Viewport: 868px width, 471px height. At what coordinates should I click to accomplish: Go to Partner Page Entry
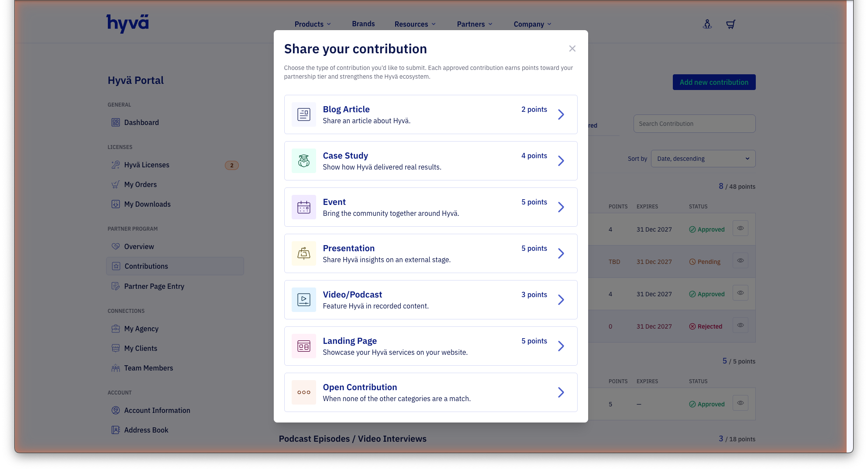point(154,286)
